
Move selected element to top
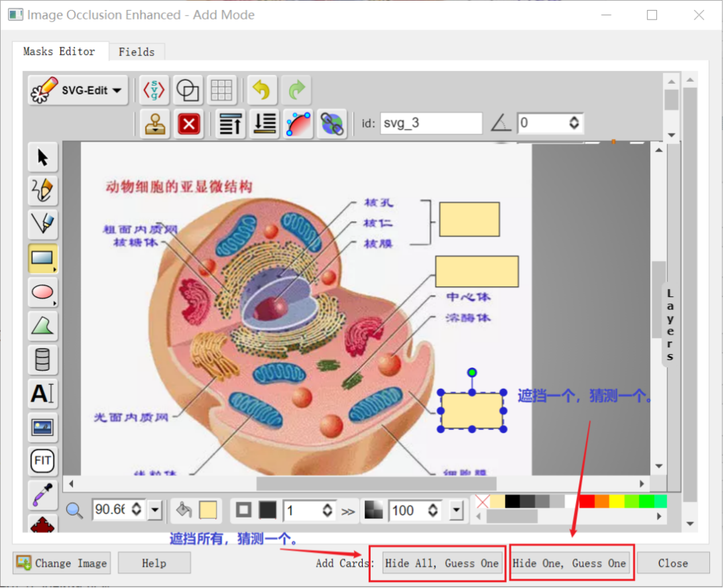tap(231, 124)
